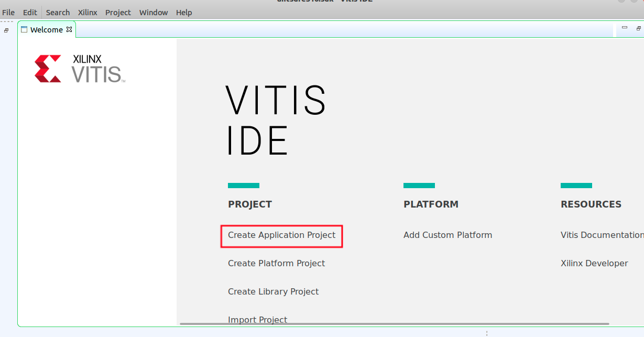644x337 pixels.
Task: Maximize the Welcome view pane
Action: point(639,28)
